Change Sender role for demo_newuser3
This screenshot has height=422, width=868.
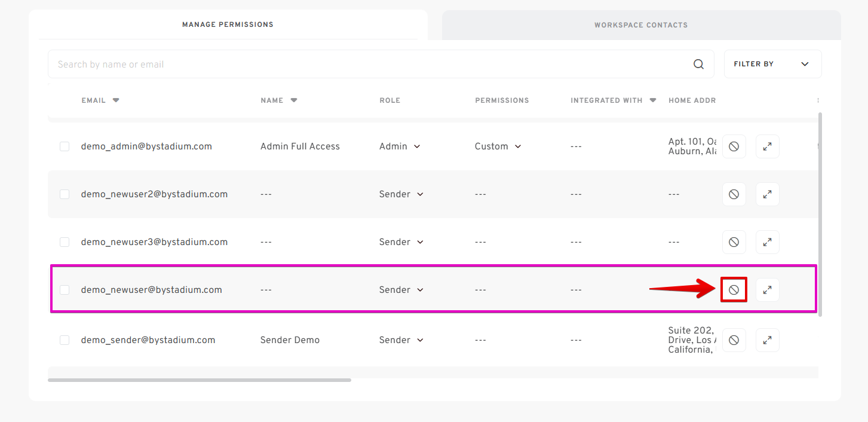point(401,242)
